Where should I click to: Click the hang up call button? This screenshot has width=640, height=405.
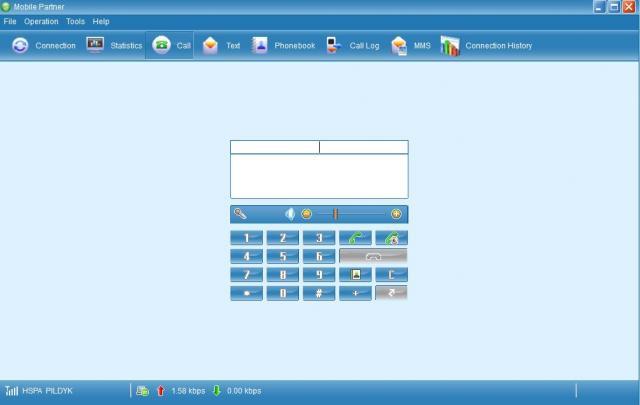click(x=373, y=256)
